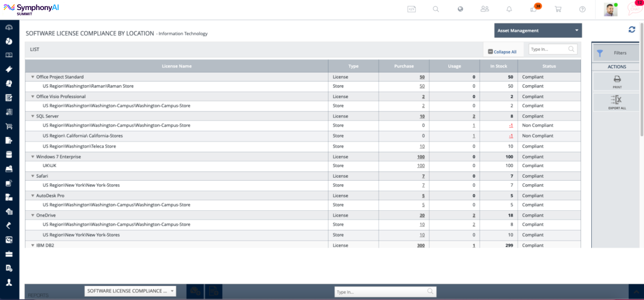Select US Region\ California\ California-Stores row

click(x=303, y=136)
